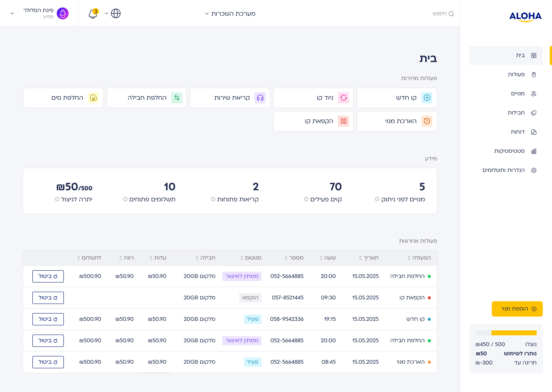Screen dimensions: 552x392
Task: Go to Reports in the sidebar
Action: [517, 132]
